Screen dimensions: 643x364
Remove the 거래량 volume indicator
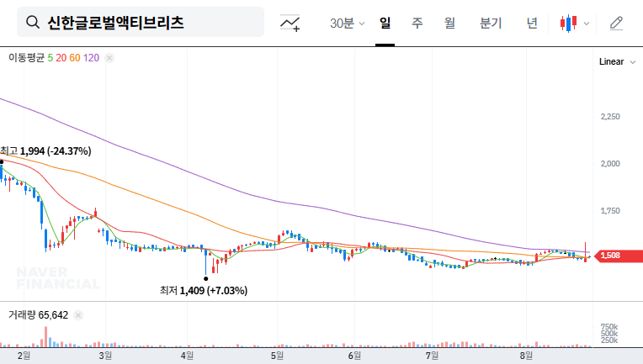click(x=78, y=315)
